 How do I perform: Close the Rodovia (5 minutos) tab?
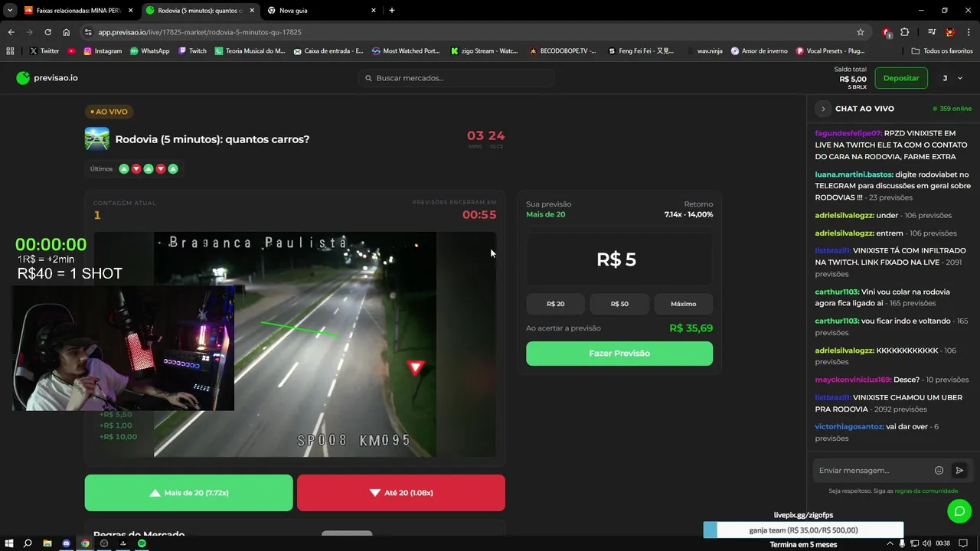[x=252, y=11]
